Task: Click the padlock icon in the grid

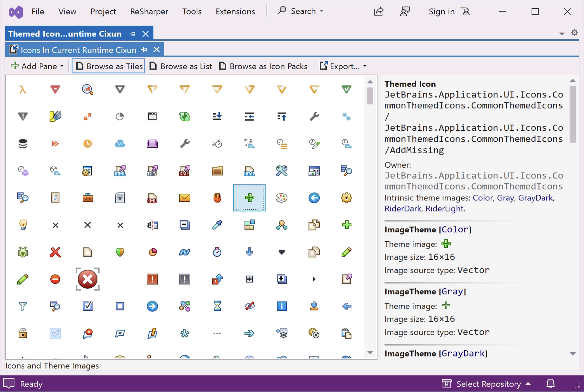Action: (23, 333)
